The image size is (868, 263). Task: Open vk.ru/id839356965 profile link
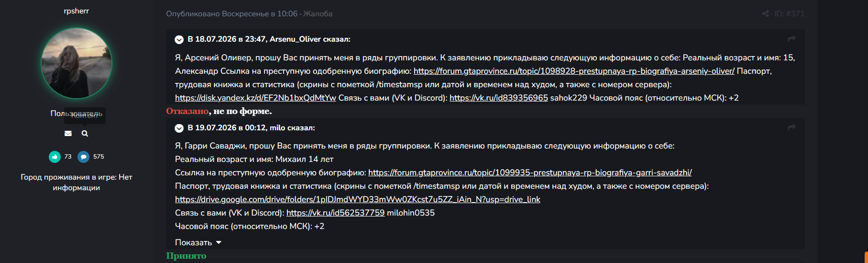point(499,98)
